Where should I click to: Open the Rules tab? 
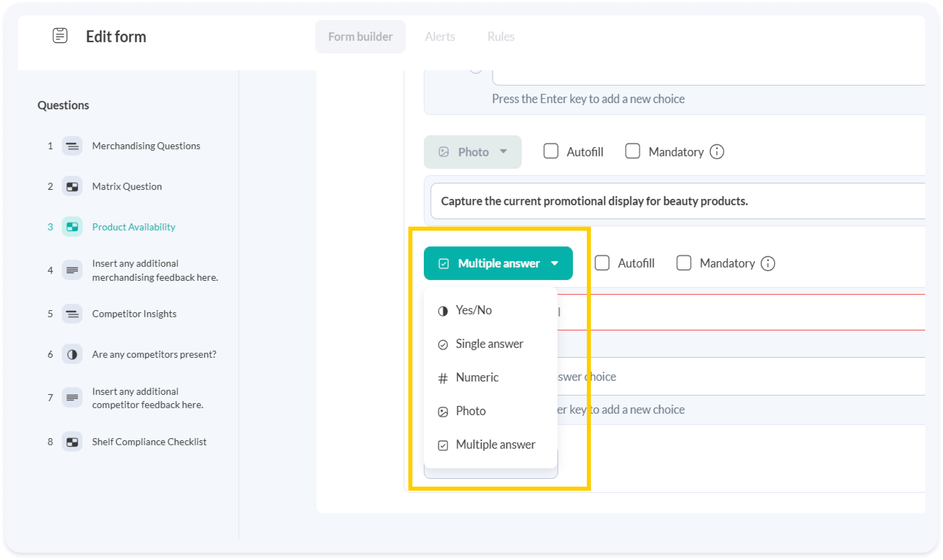click(500, 37)
